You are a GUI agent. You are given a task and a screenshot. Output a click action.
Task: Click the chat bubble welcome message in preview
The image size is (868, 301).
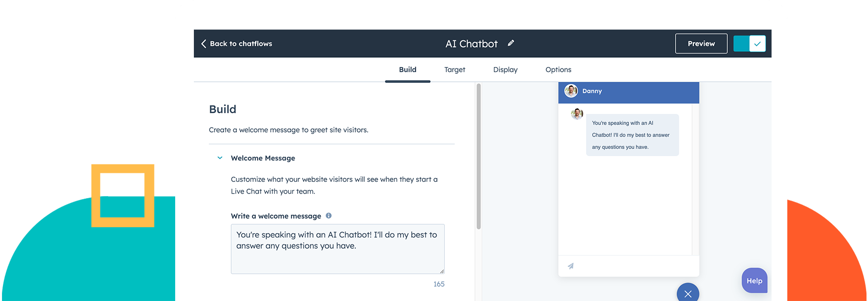pos(632,135)
